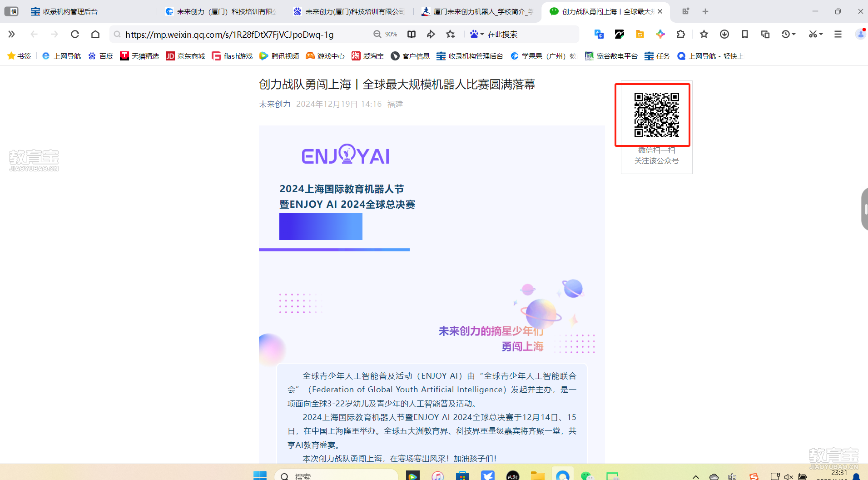Expand the collapsed sidebar chevrons
This screenshot has height=480, width=868.
[x=11, y=34]
